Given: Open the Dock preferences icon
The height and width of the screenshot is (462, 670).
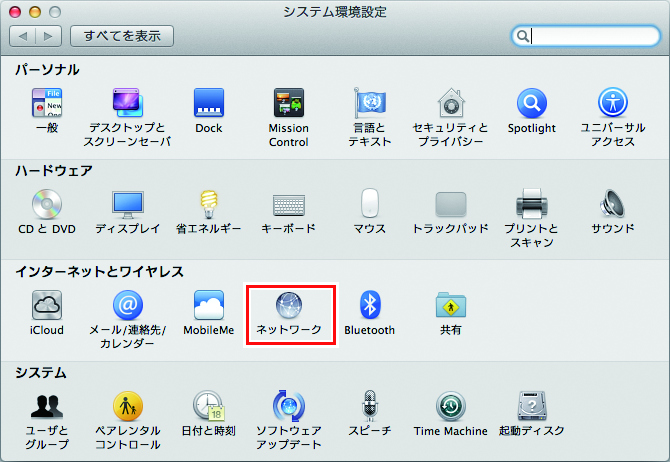Looking at the screenshot, I should coord(209,103).
